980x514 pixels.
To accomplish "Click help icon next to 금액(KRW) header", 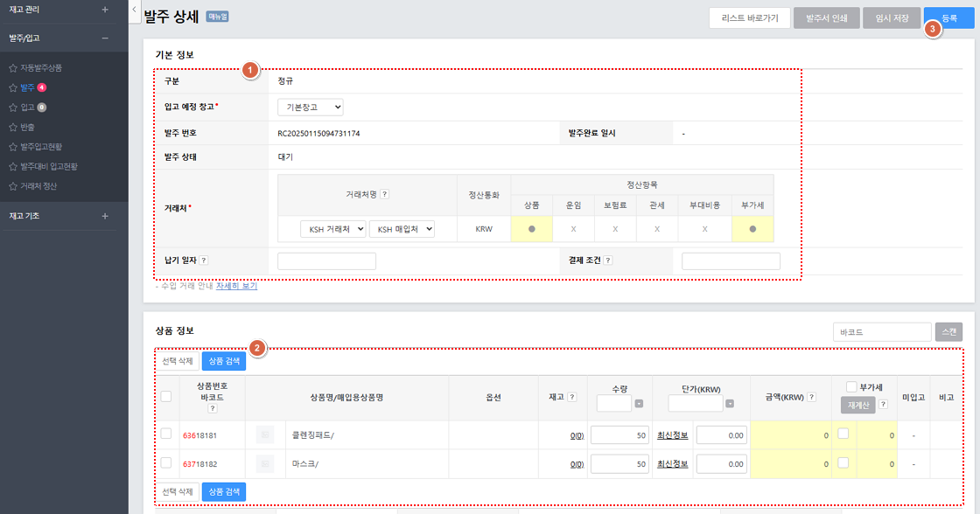I will 811,397.
